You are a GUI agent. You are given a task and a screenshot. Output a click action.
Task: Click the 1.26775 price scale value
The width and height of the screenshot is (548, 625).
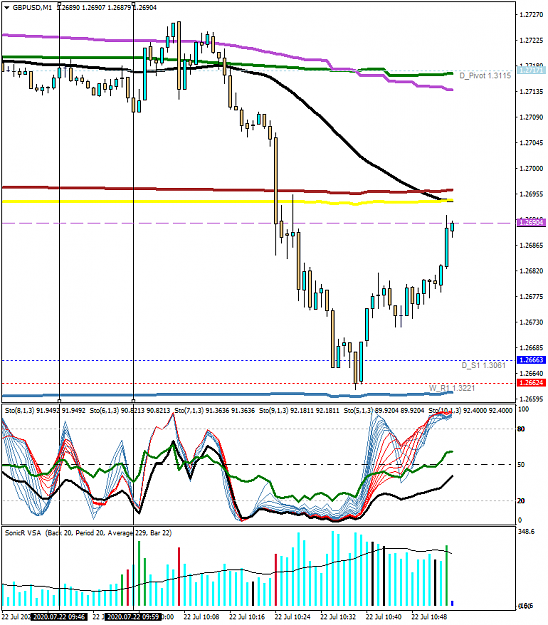click(x=531, y=297)
